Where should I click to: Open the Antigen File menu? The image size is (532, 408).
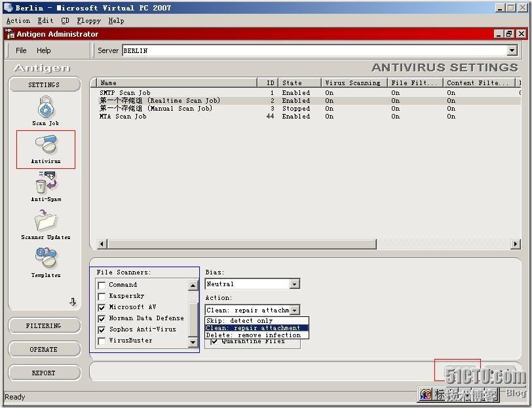21,50
